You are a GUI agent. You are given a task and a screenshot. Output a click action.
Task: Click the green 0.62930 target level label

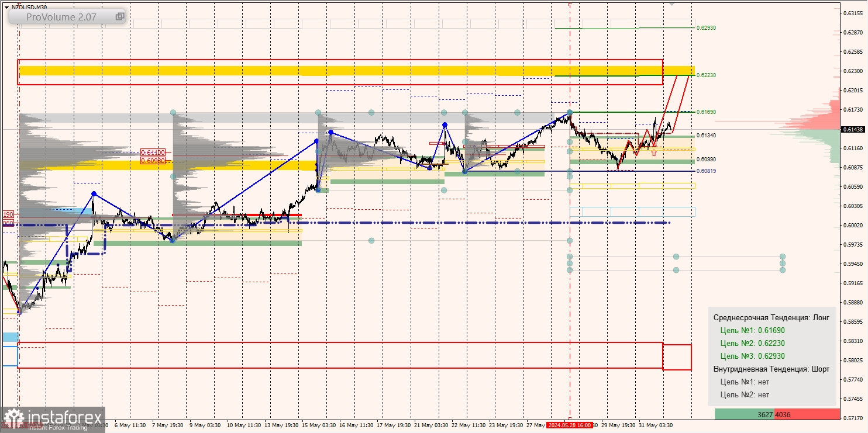pos(707,27)
